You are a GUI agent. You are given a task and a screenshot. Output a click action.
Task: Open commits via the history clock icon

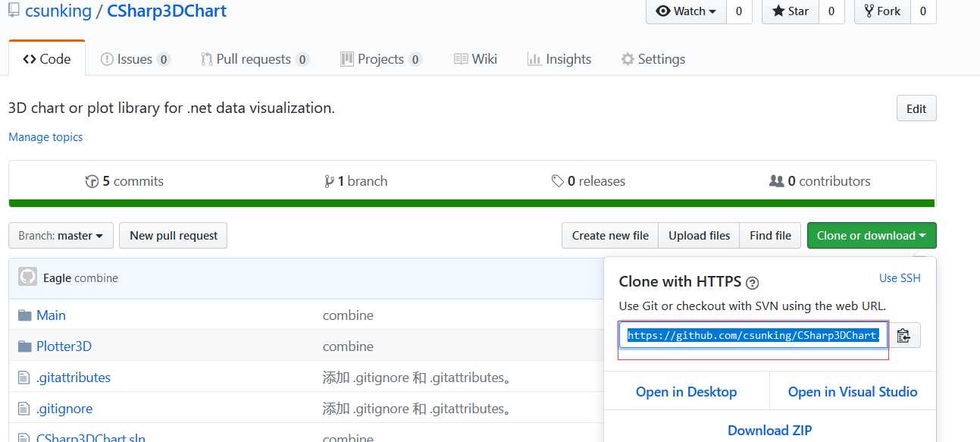pyautogui.click(x=92, y=181)
